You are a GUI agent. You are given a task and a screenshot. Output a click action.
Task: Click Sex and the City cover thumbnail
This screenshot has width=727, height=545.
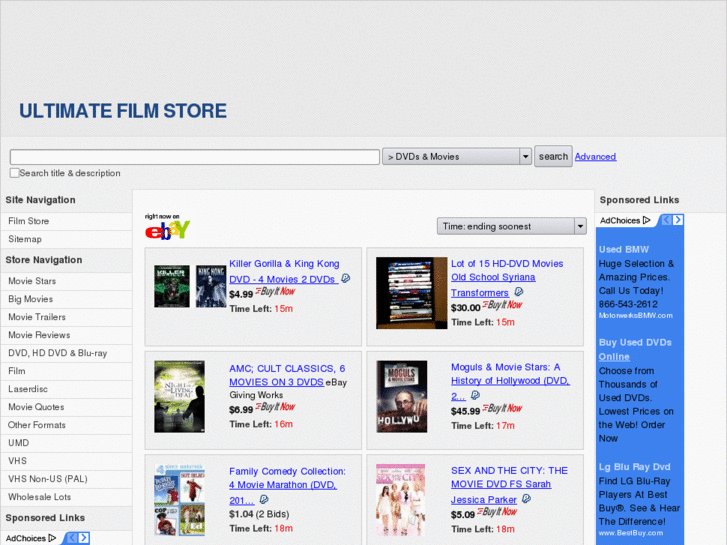pyautogui.click(x=400, y=500)
